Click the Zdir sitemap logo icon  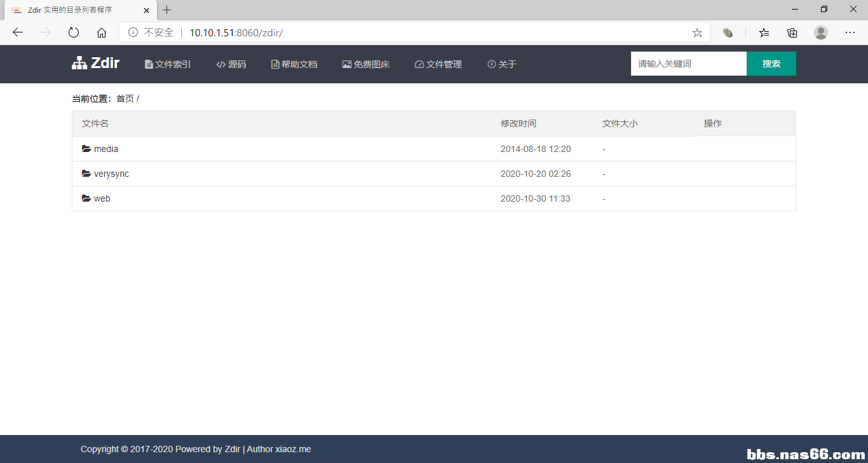point(79,63)
